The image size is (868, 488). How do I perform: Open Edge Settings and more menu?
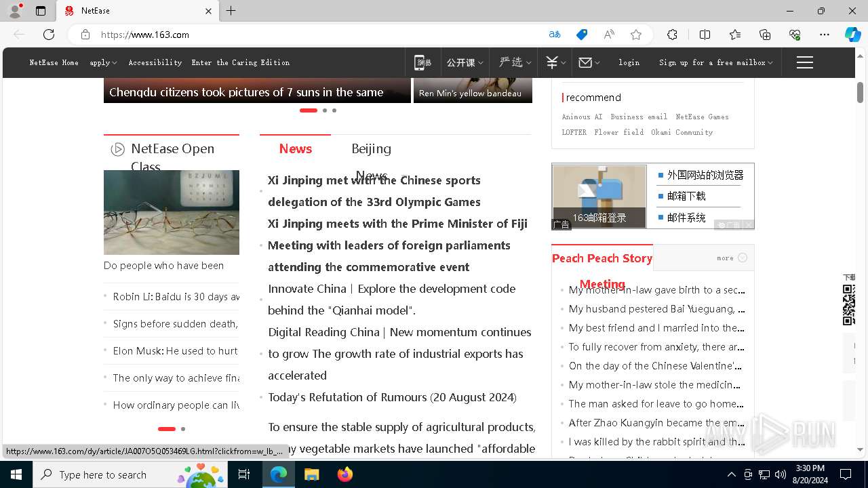coord(825,35)
